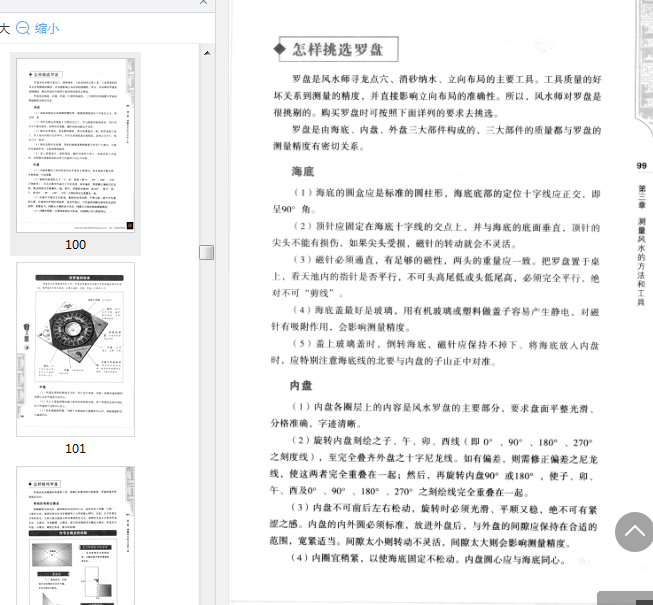Viewport: 653px width, 605px height.
Task: Click page number label 100
Action: [x=75, y=244]
